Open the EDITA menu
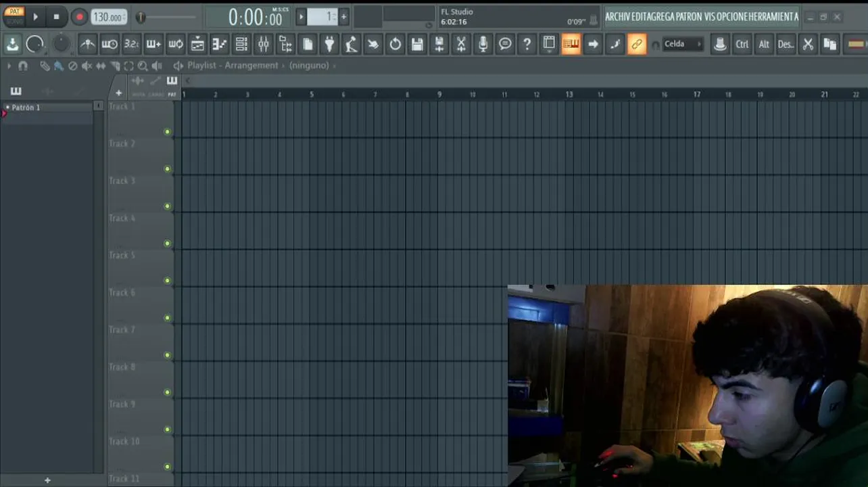The height and width of the screenshot is (487, 868). pos(640,16)
